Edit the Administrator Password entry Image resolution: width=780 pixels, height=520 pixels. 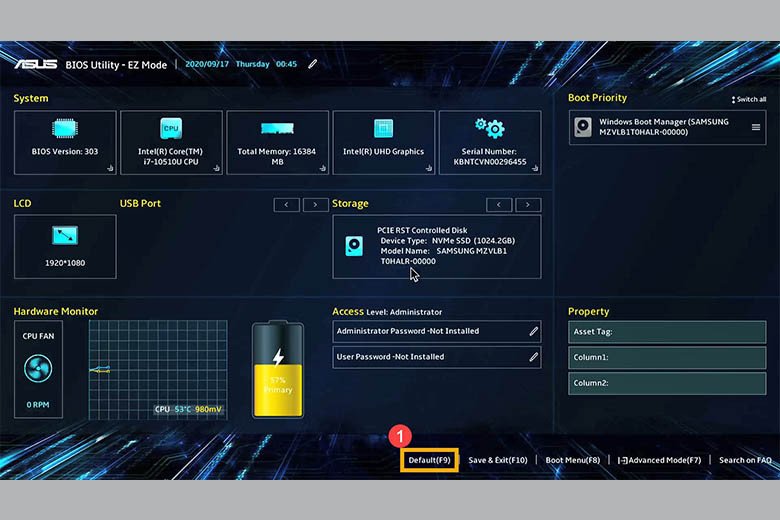pyautogui.click(x=534, y=331)
